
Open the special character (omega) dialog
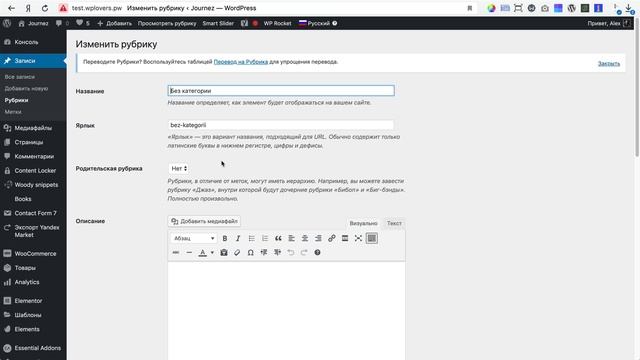[251, 253]
